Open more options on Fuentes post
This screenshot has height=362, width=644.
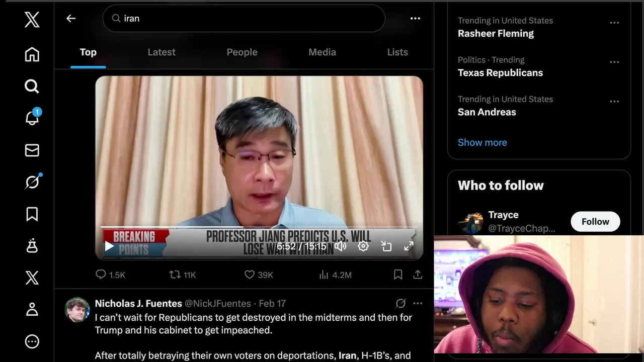[x=418, y=303]
